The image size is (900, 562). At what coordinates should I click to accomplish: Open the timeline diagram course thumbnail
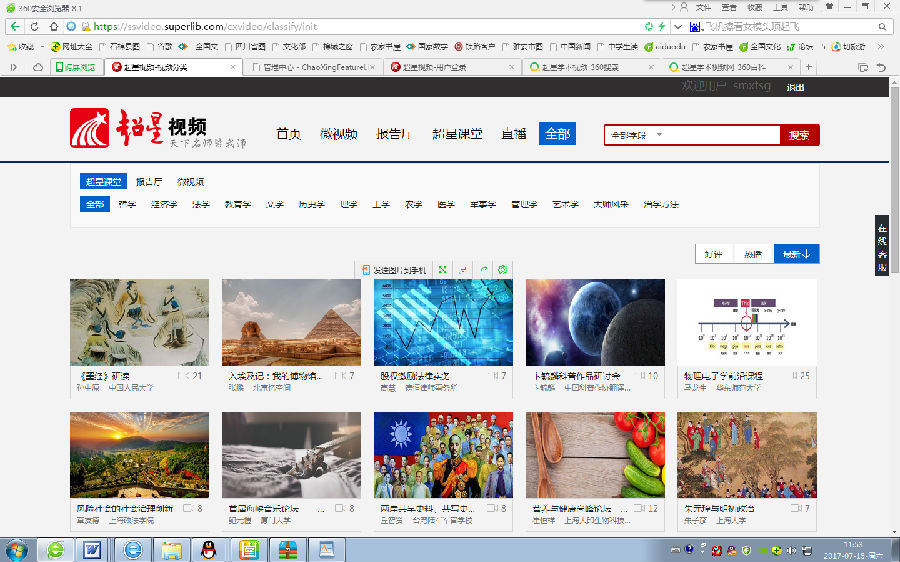[747, 323]
